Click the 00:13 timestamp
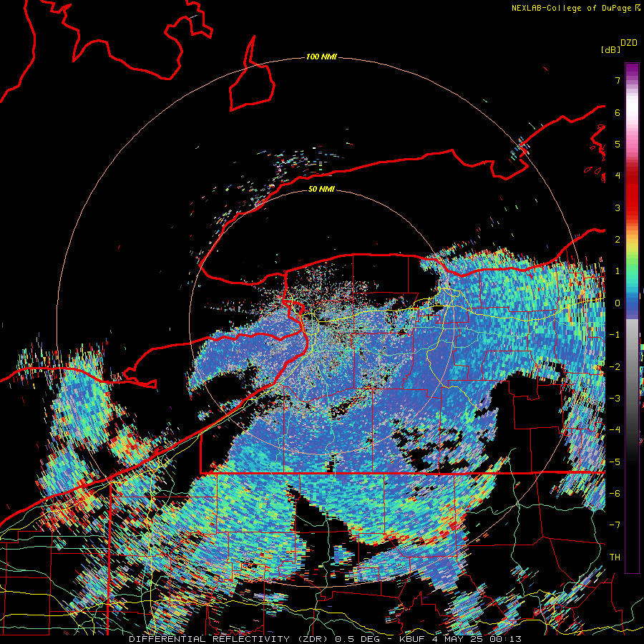 [505, 639]
